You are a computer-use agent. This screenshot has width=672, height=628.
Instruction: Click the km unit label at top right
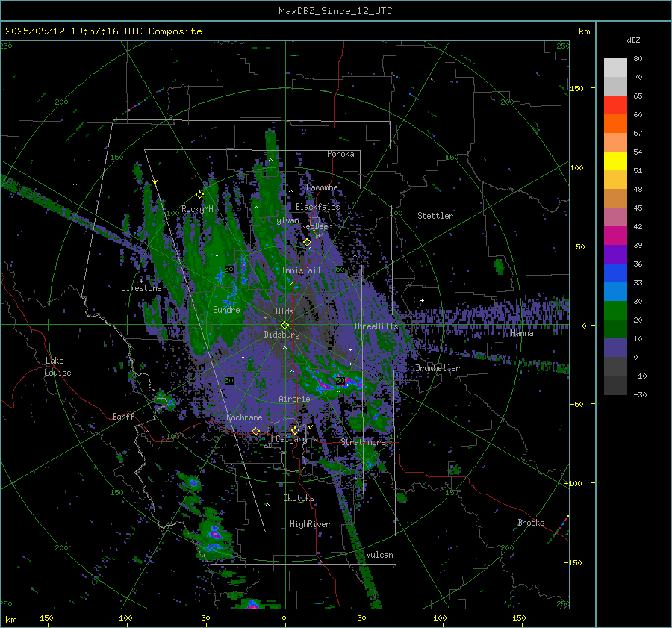click(584, 31)
